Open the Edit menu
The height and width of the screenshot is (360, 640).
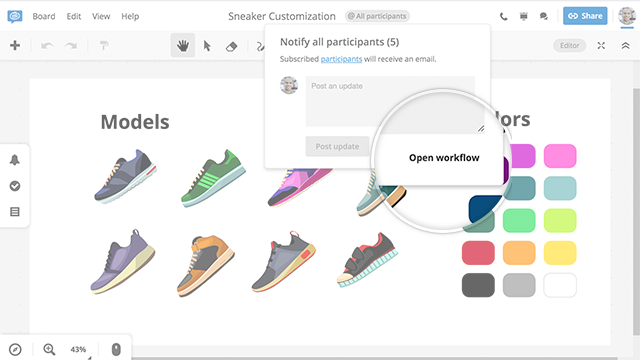74,16
